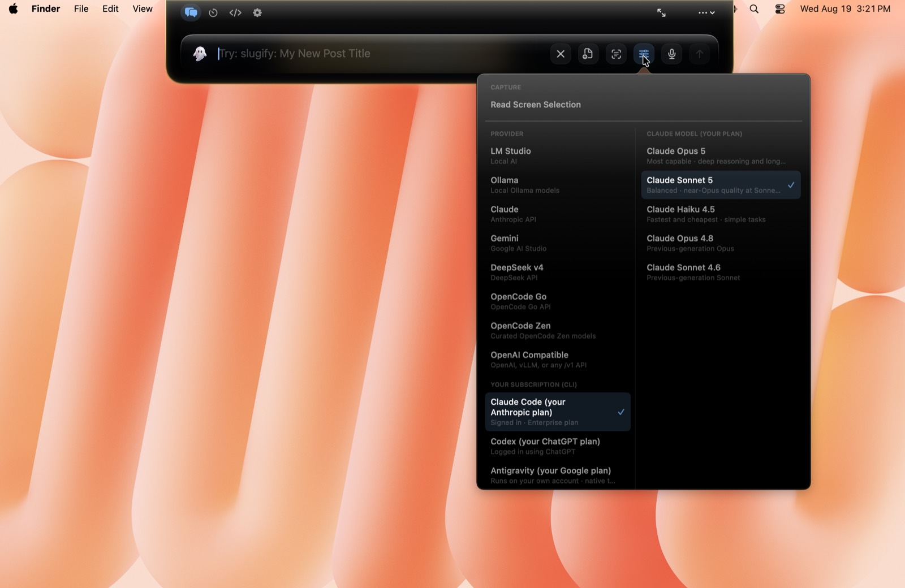Toggle the model options sliders icon
This screenshot has width=905, height=588.
pos(644,54)
